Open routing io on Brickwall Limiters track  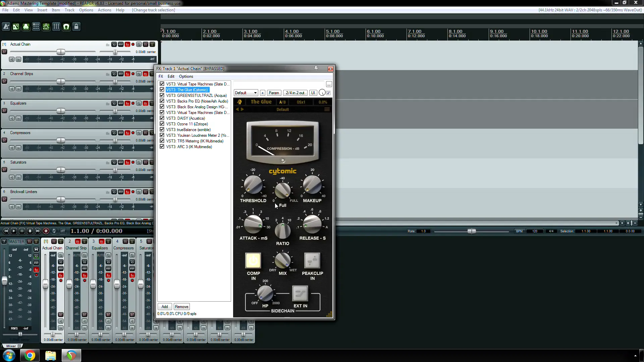(x=114, y=192)
